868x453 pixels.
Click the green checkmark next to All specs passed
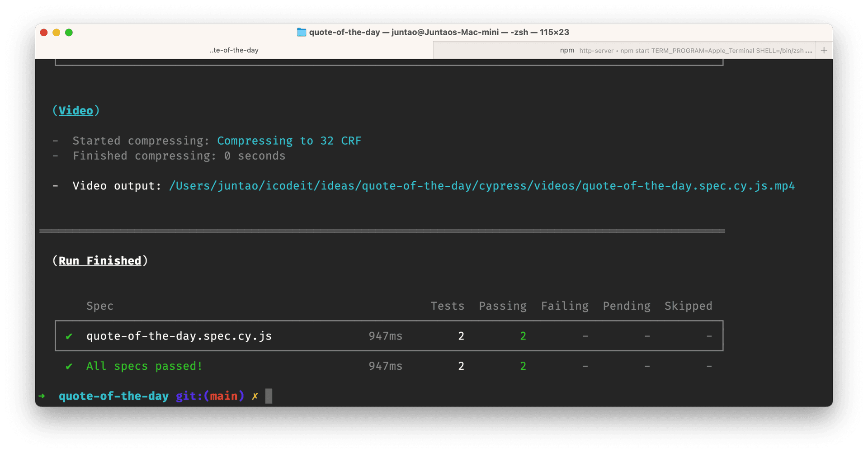[x=69, y=366]
